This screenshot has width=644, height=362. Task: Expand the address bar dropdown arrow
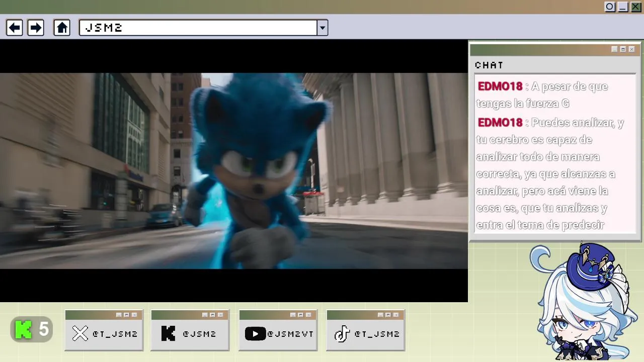tap(323, 28)
